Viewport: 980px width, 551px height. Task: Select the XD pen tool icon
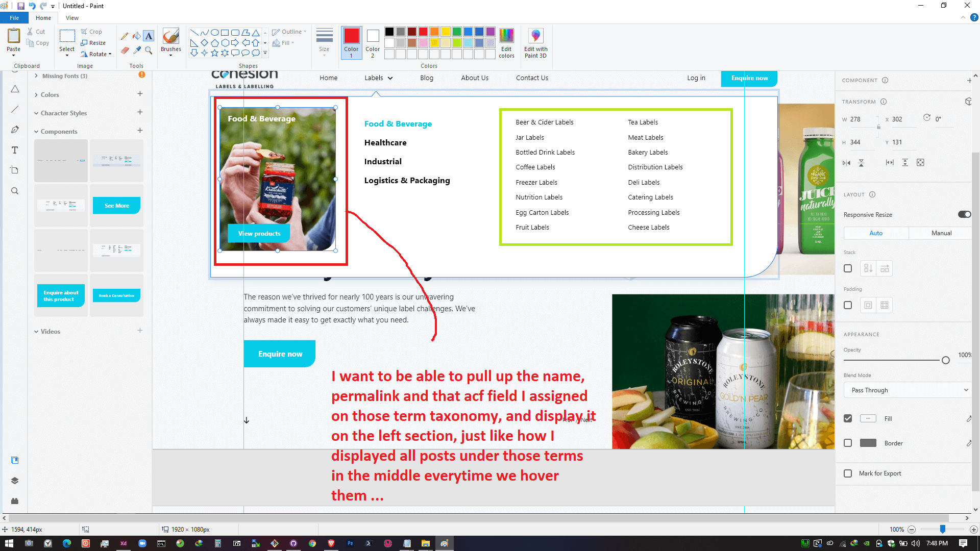click(x=15, y=130)
